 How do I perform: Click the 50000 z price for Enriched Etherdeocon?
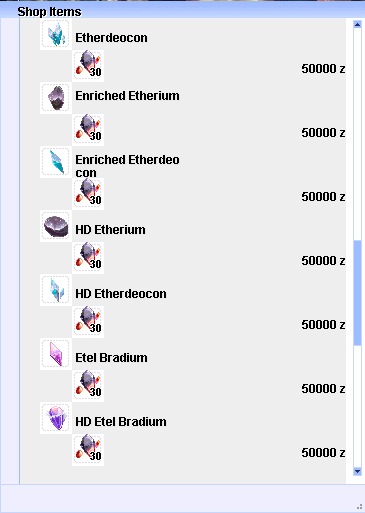[323, 197]
